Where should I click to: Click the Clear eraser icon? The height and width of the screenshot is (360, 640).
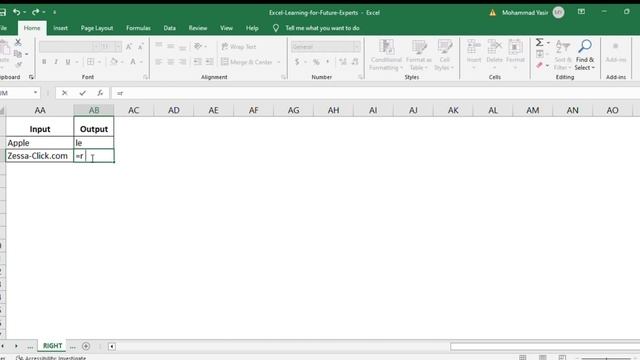click(x=540, y=65)
